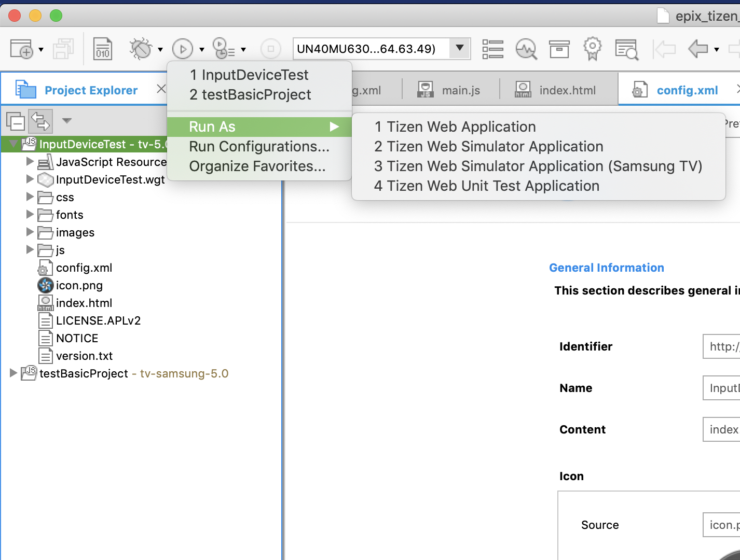
Task: Click the Run External Tools icon
Action: (224, 48)
